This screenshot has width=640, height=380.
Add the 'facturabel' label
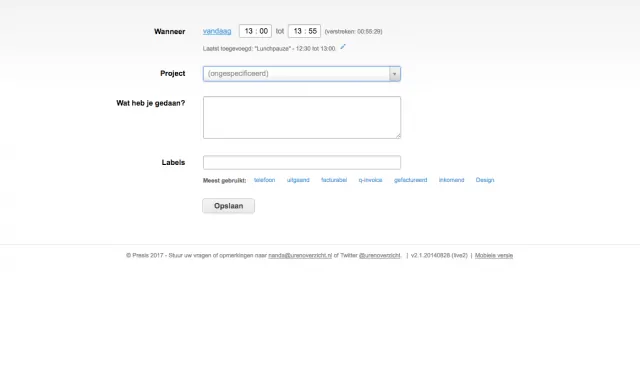334,180
